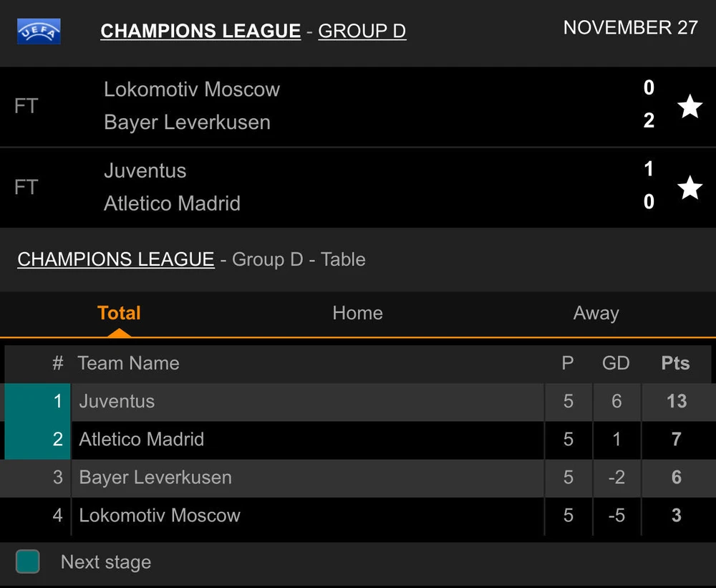Switch to the Total standings tab
Image resolution: width=716 pixels, height=588 pixels.
(x=119, y=313)
